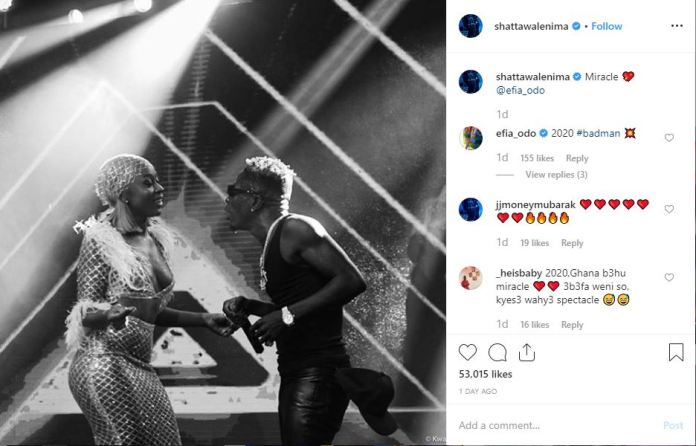Open the @efia_odo mention in the caption
Viewport: 696px width, 446px height.
[520, 90]
